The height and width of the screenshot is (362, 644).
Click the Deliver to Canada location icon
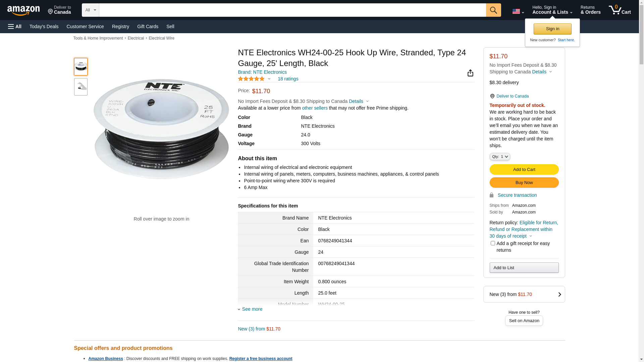(492, 96)
